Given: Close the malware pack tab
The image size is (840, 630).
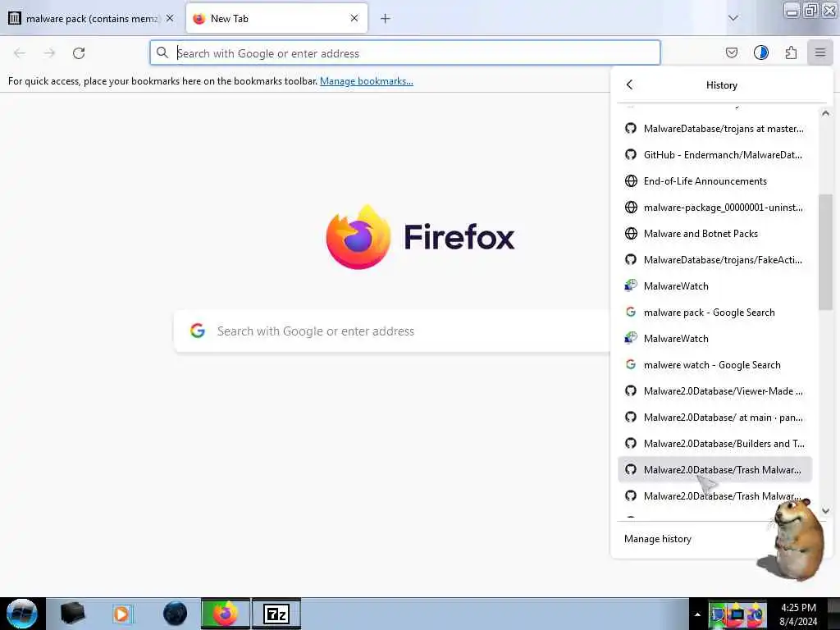Looking at the screenshot, I should 170,18.
